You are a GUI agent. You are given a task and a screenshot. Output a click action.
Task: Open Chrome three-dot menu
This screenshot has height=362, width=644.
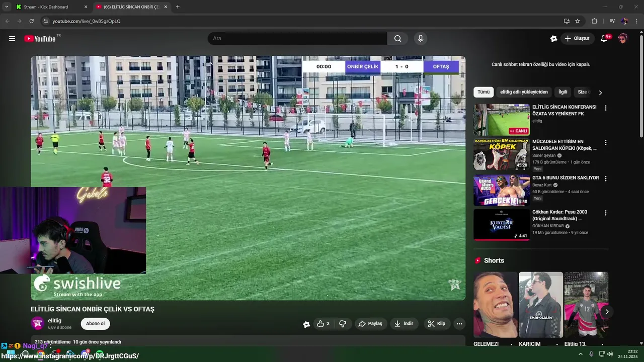pyautogui.click(x=637, y=21)
